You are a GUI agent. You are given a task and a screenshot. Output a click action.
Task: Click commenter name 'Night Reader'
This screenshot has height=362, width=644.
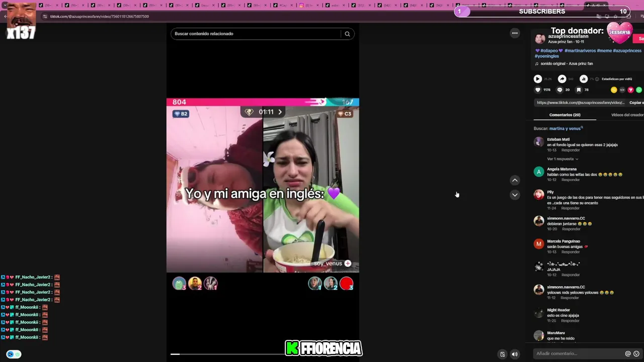tap(558, 310)
